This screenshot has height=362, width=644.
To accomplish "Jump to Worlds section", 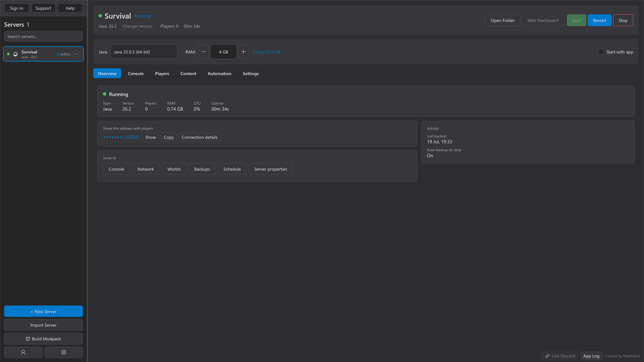I will pyautogui.click(x=174, y=169).
